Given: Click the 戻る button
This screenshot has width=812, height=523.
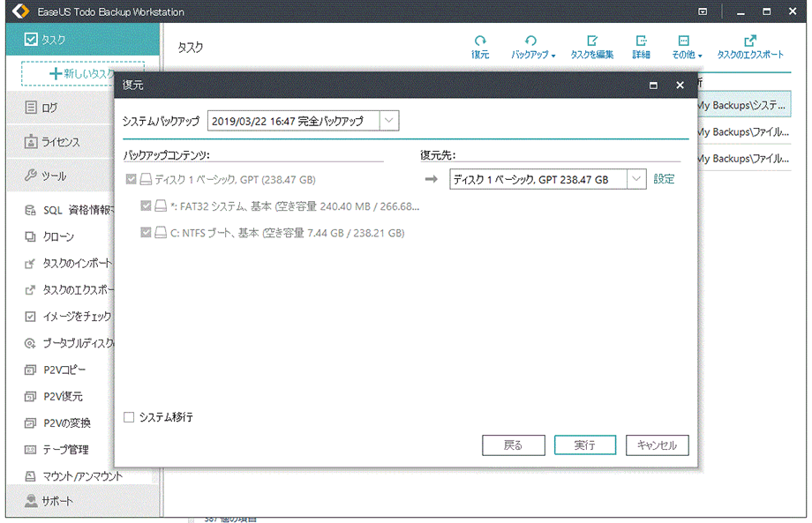Looking at the screenshot, I should [x=513, y=445].
